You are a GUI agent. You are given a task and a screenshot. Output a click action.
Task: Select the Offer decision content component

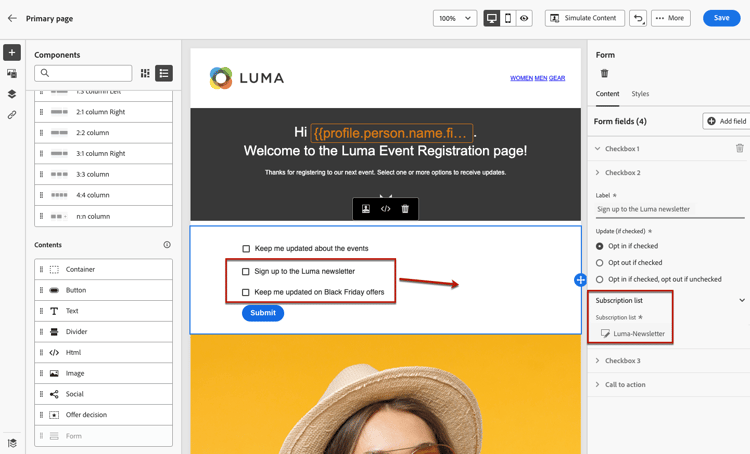tap(103, 415)
